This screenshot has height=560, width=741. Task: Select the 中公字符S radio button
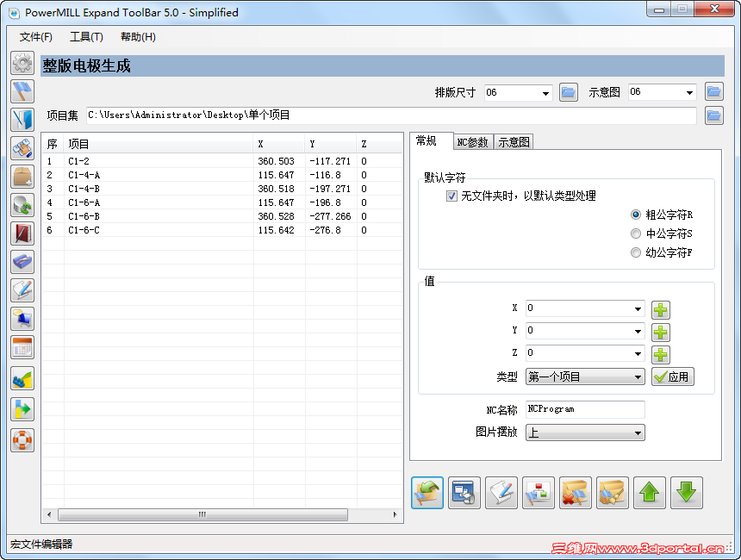click(x=636, y=233)
